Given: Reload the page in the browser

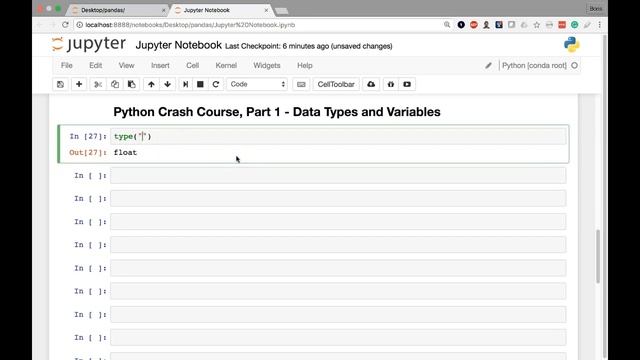Looking at the screenshot, I should 65,25.
